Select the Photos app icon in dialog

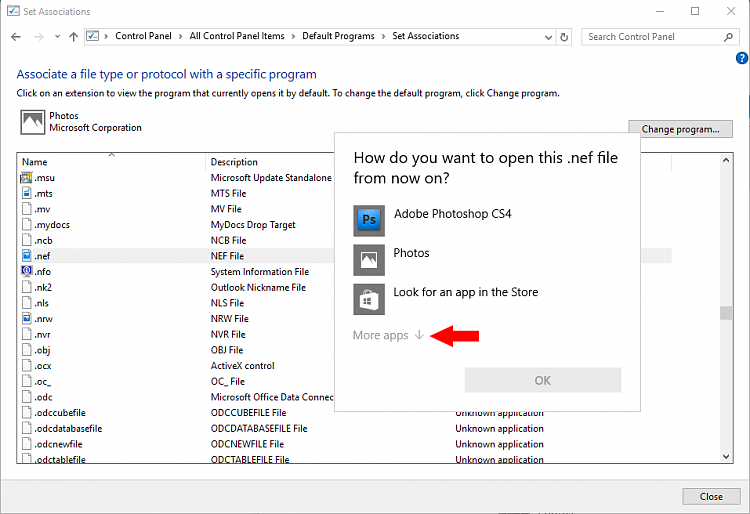pos(369,260)
